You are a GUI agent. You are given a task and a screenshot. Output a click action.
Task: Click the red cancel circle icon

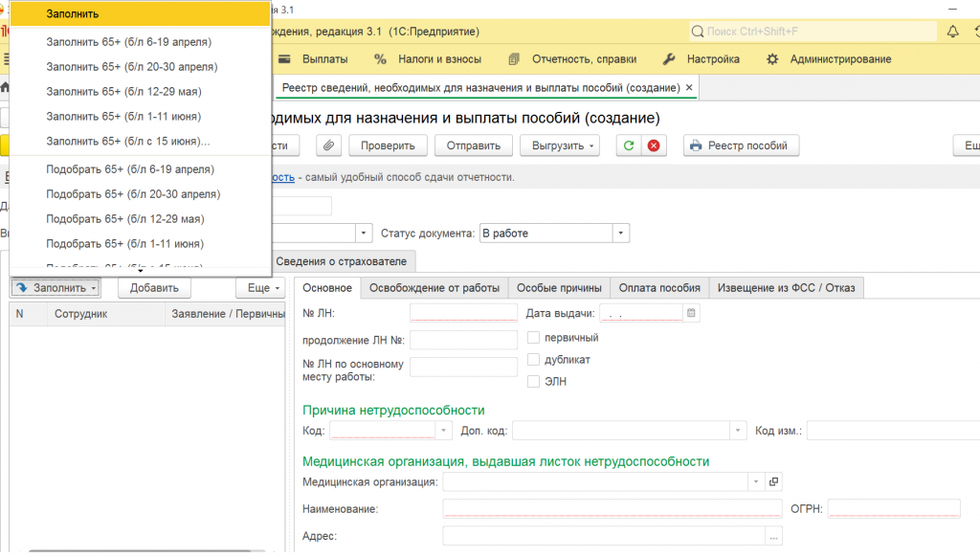click(x=654, y=145)
